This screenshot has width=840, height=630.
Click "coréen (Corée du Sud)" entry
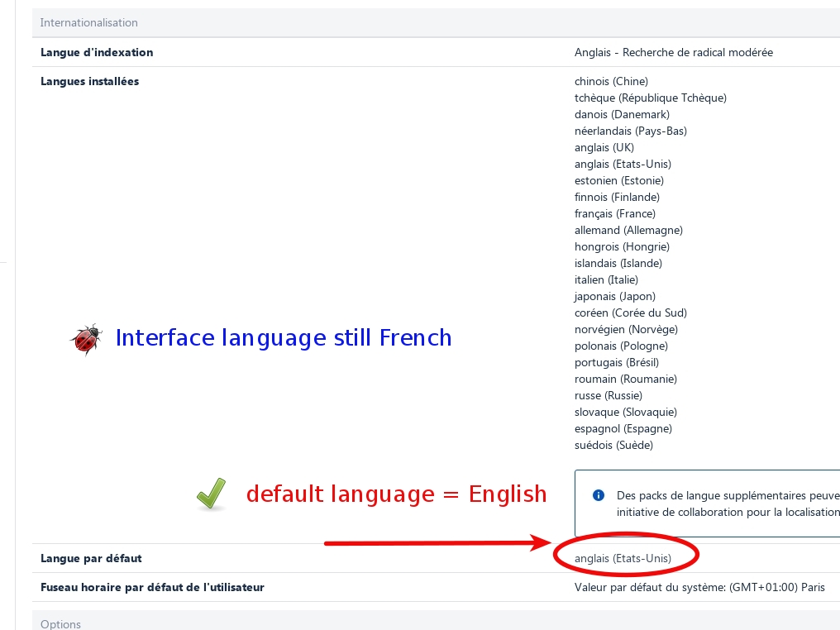click(x=631, y=313)
